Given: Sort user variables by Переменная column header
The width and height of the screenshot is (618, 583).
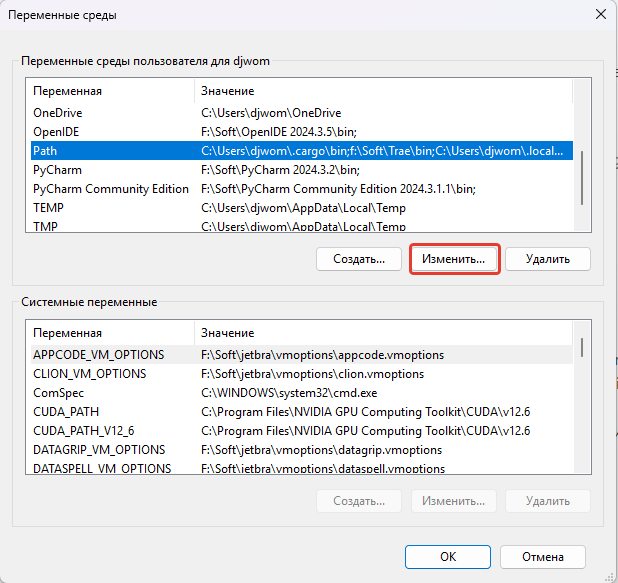Looking at the screenshot, I should click(x=110, y=91).
